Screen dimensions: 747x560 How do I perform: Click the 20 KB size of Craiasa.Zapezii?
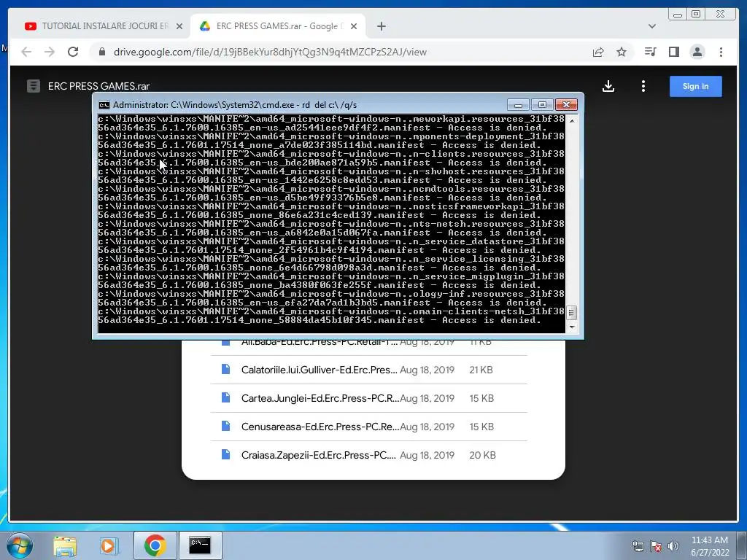(x=482, y=455)
